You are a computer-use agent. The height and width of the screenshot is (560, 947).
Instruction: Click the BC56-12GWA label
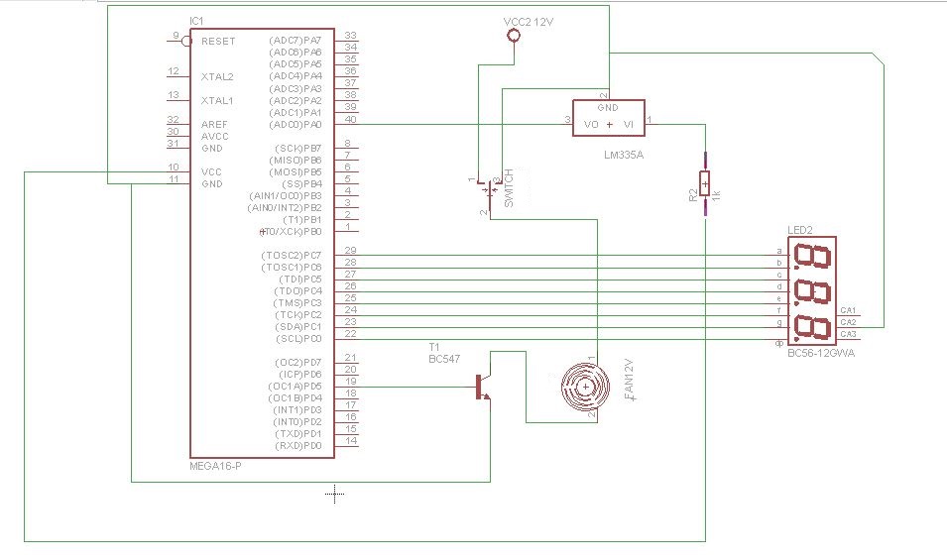pyautogui.click(x=821, y=354)
